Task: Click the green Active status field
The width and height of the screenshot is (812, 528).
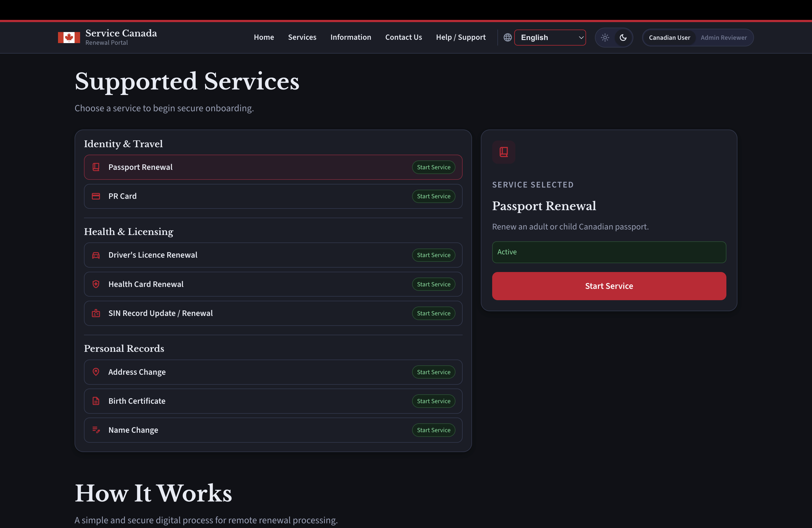Action: [x=609, y=252]
